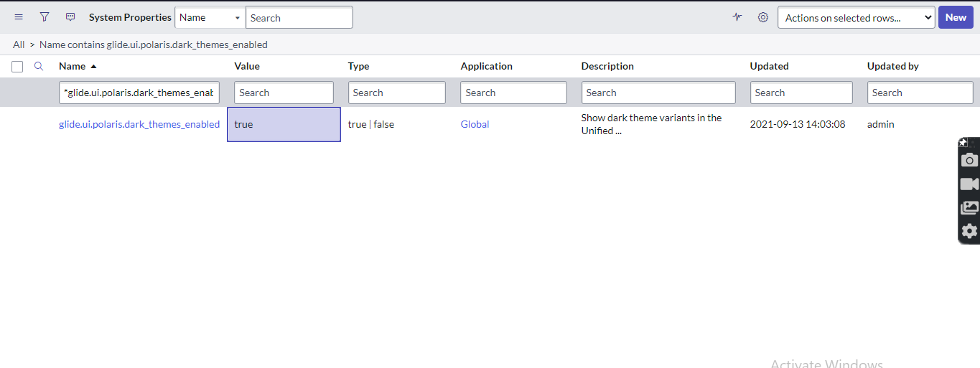Sort by the Updated column header
Viewport: 980px width, 368px height.
769,66
